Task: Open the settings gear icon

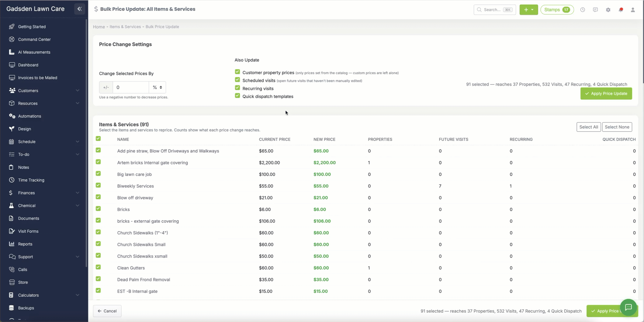Action: click(x=608, y=10)
